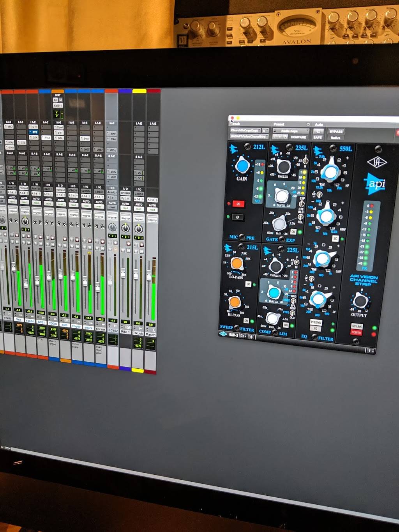This screenshot has width=399, height=532.
Task: Click the 225L compressor RATIO knob
Action: tap(274, 292)
